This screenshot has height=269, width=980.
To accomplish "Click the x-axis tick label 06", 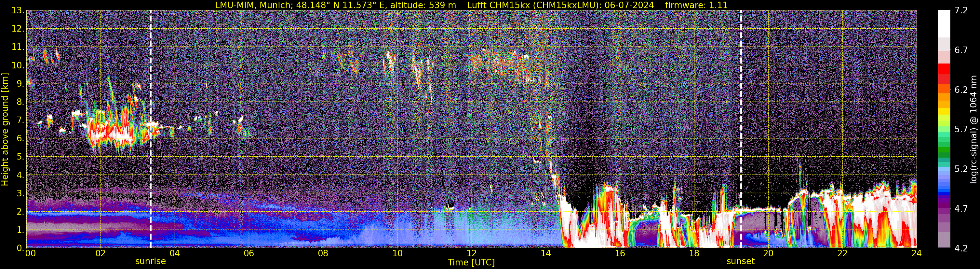I will click(x=249, y=253).
